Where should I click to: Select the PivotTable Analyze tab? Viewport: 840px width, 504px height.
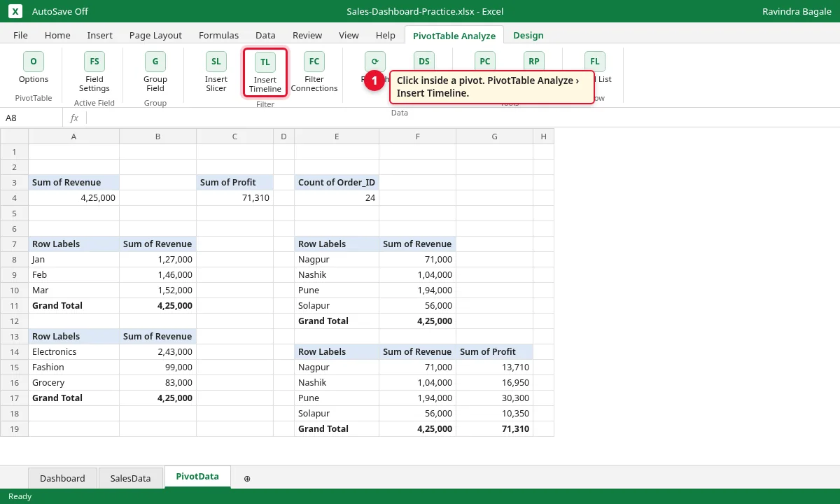(454, 35)
